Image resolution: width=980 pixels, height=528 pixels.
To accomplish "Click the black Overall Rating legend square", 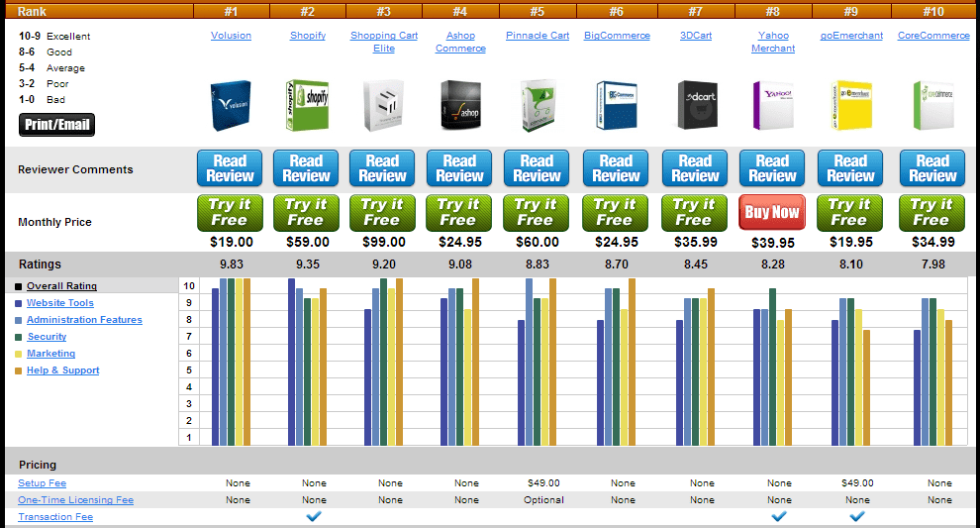I will click(x=18, y=286).
